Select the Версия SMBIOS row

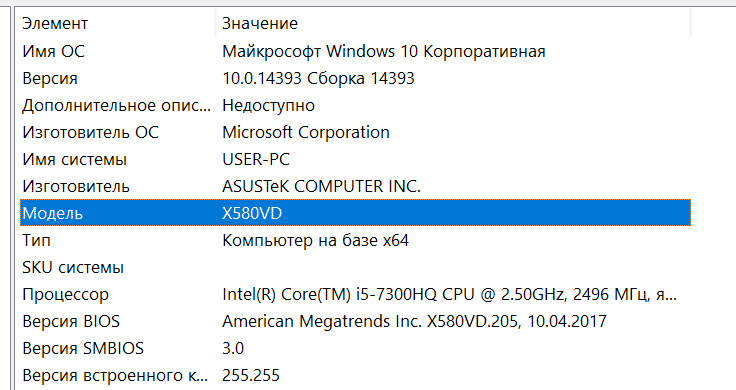click(355, 348)
